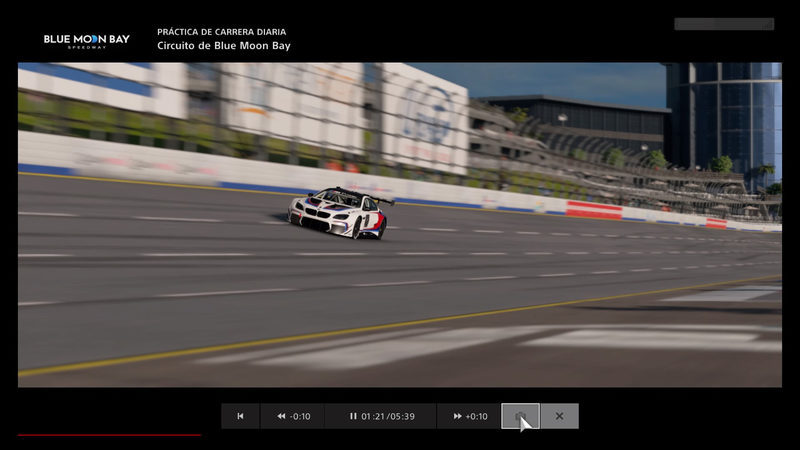Click the 'Circuito de Blue Moon Bay' title
The width and height of the screenshot is (800, 450).
point(224,45)
